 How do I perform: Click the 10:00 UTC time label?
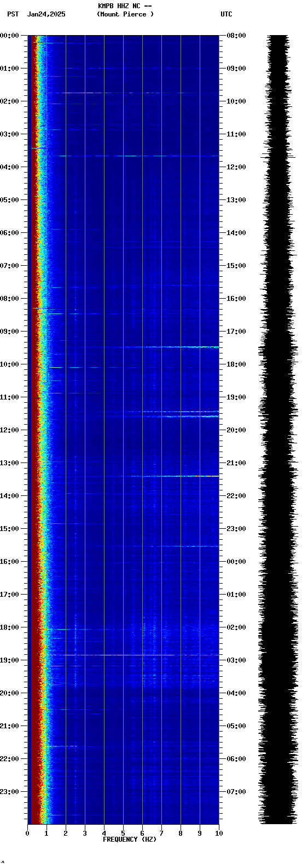236,101
